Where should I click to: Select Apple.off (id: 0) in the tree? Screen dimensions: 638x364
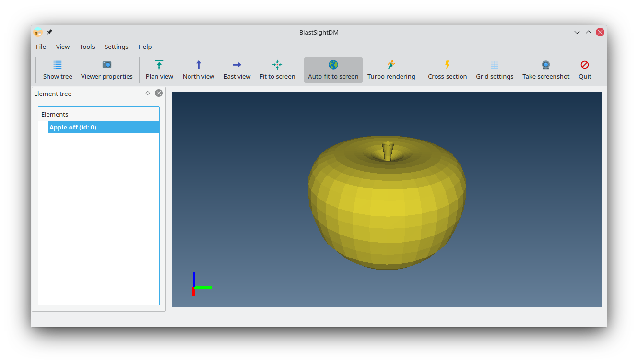pos(73,128)
